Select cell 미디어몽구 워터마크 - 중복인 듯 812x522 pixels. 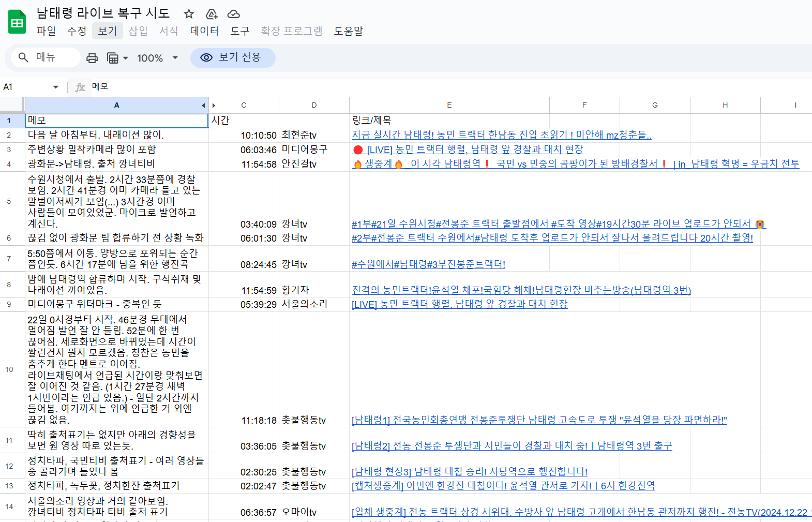click(117, 304)
